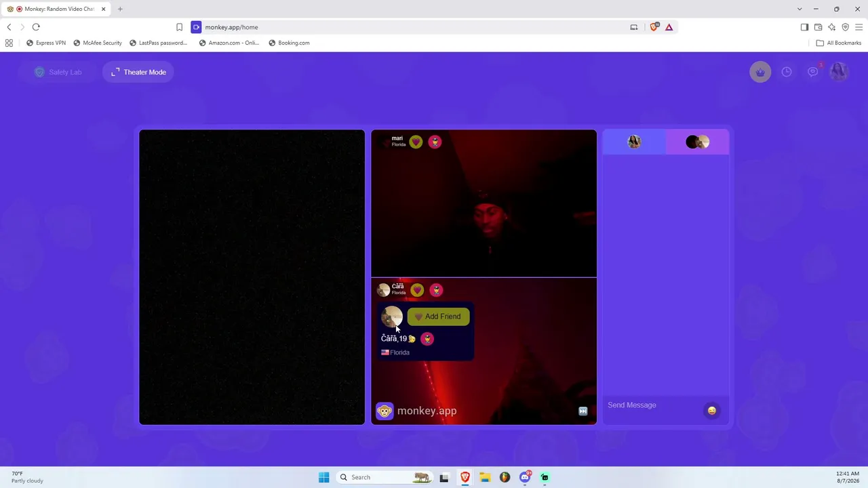Open the Brave main menu
Screen dimensions: 868x488
(x=859, y=27)
